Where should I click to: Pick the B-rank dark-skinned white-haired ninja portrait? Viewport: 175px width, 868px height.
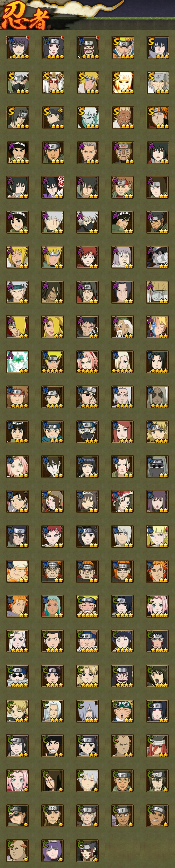(x=157, y=397)
